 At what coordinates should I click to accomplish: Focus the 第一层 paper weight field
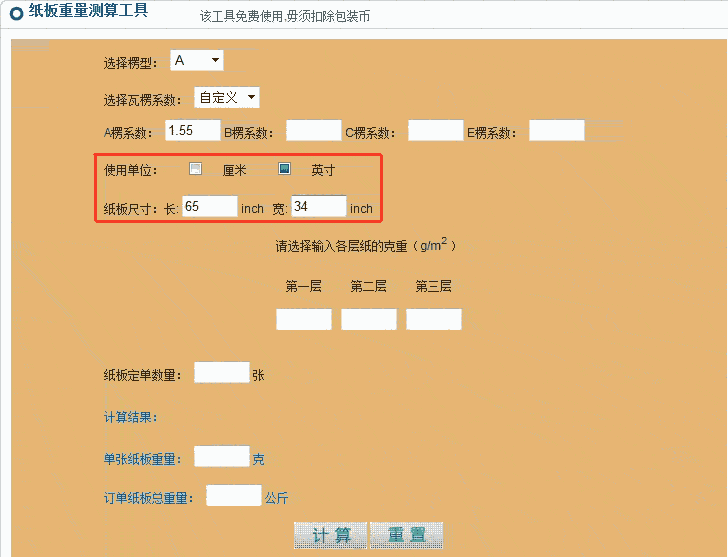[303, 319]
